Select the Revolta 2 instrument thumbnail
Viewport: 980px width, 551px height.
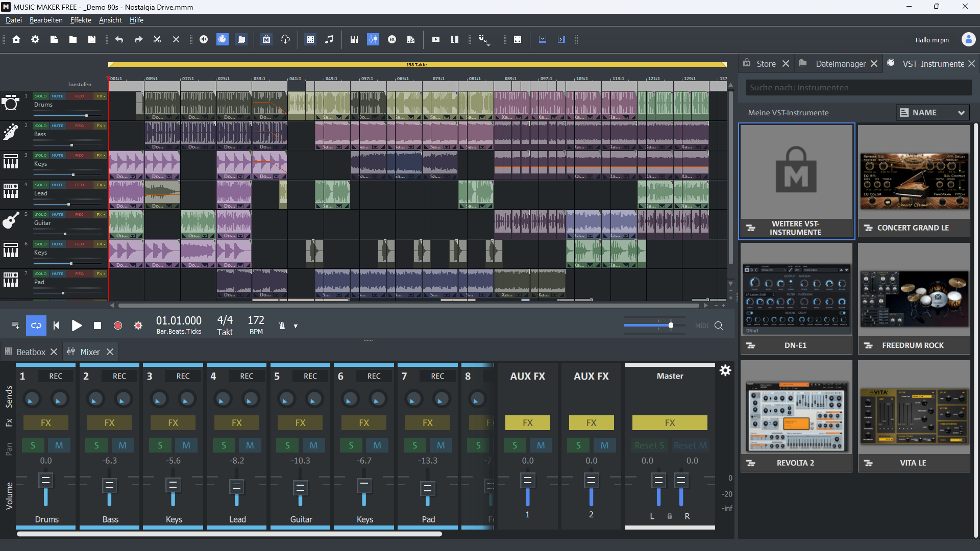(796, 417)
